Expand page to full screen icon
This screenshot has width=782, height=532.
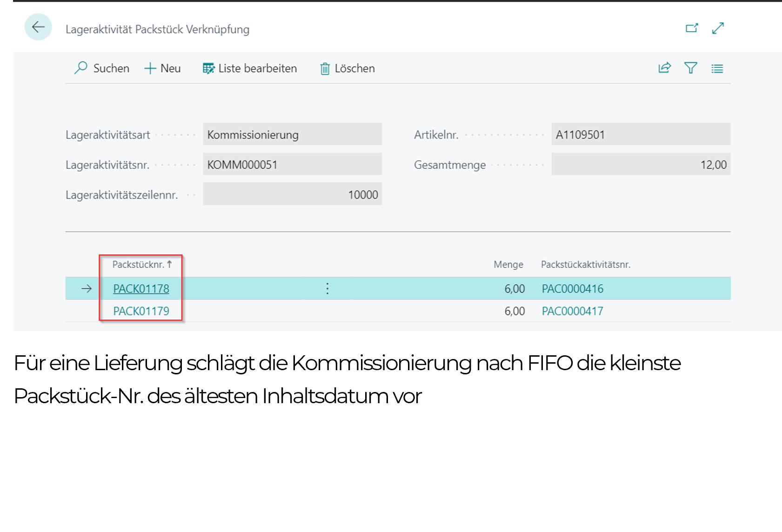pos(718,28)
